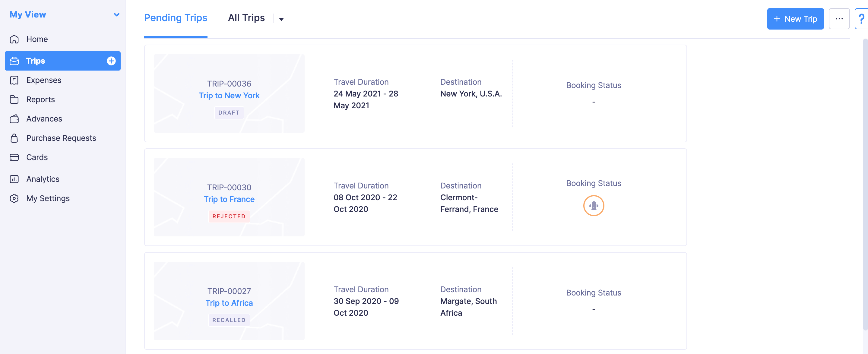868x354 pixels.
Task: Select the Cards icon in the sidebar
Action: click(14, 157)
